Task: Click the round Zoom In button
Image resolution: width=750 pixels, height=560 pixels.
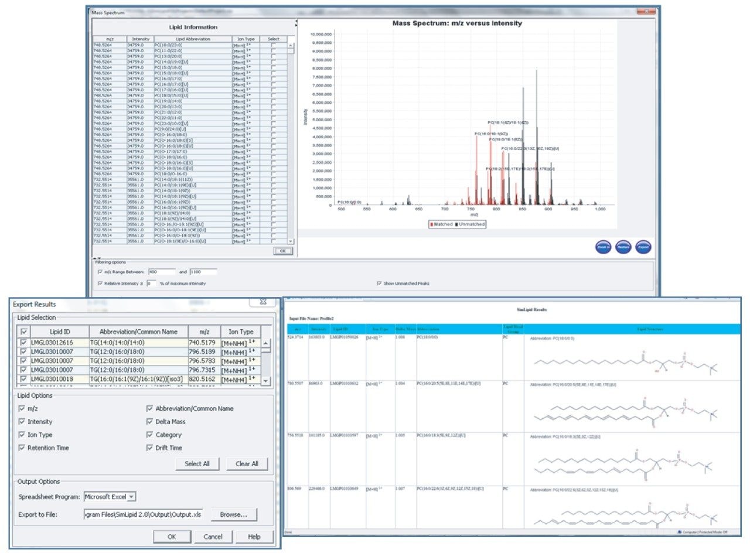Action: [x=604, y=247]
